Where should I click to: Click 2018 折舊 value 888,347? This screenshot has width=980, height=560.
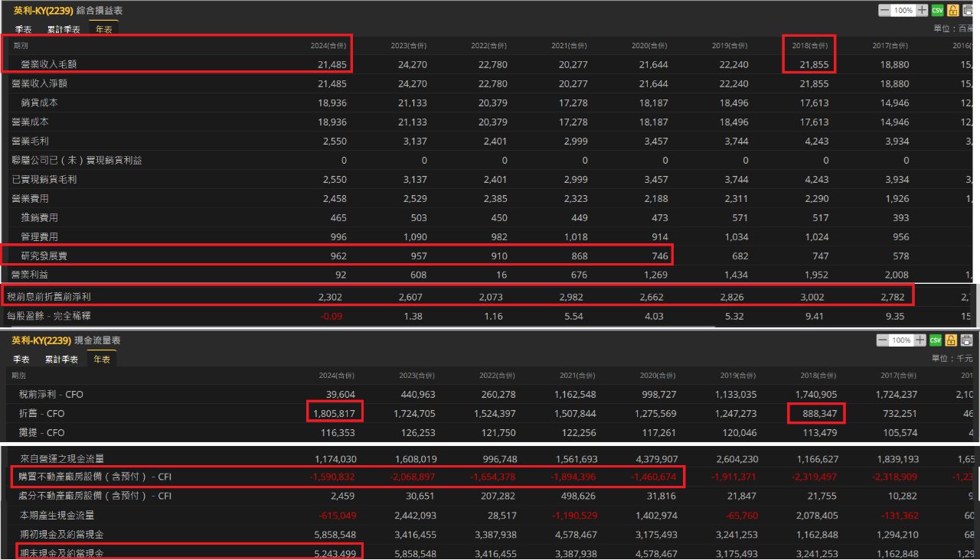[x=818, y=414]
